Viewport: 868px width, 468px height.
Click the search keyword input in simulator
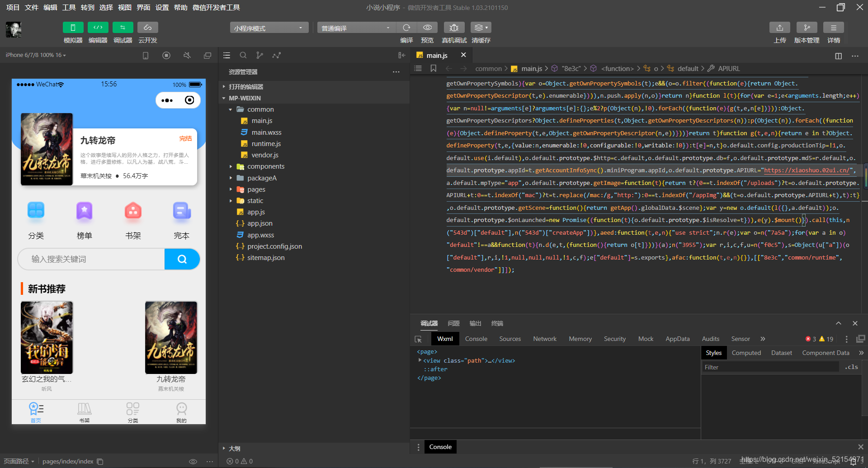(x=91, y=259)
